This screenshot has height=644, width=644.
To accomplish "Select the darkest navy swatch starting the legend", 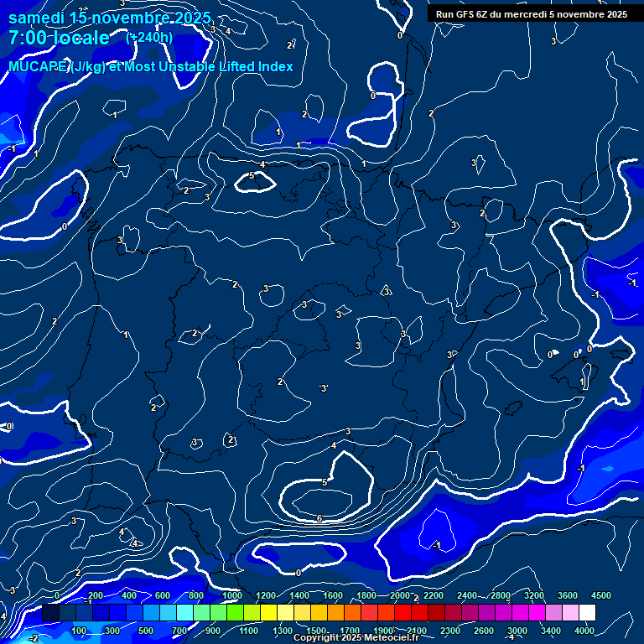I will click(50, 612).
